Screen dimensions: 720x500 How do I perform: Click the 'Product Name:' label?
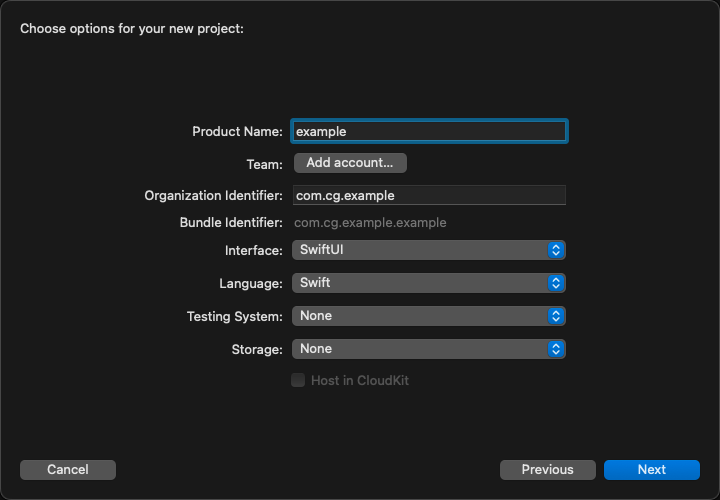(x=237, y=131)
